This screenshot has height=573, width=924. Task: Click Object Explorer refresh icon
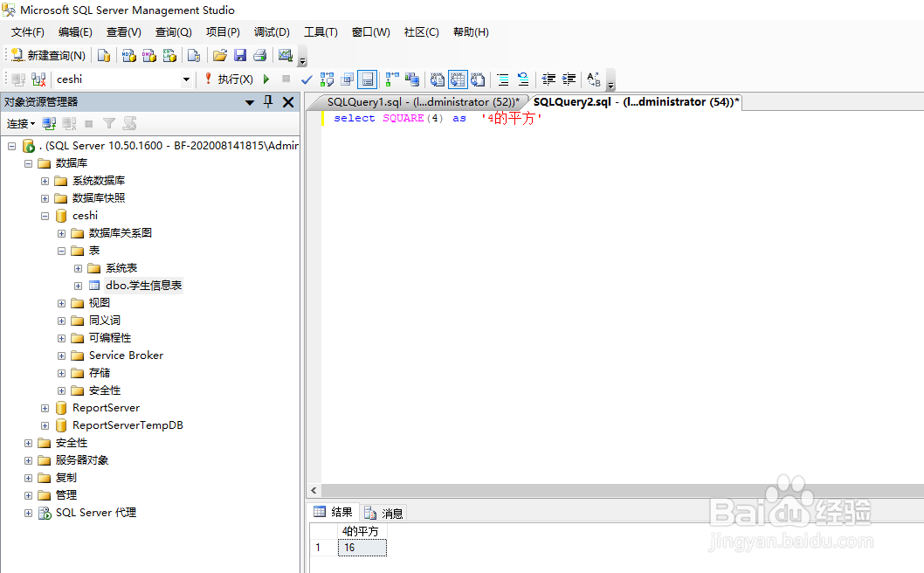pos(129,124)
